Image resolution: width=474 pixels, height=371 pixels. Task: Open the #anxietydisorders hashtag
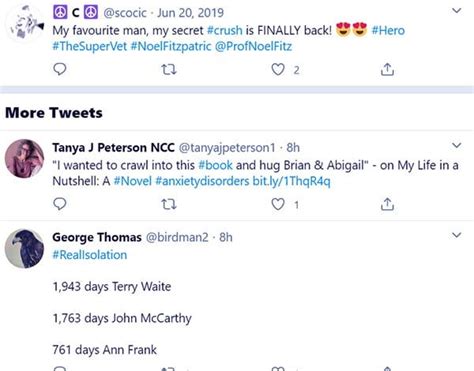202,181
